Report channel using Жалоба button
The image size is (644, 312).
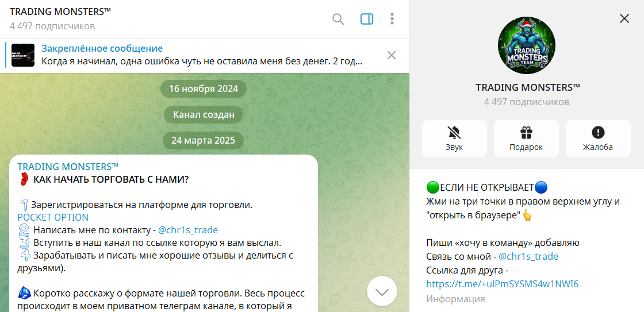(598, 138)
